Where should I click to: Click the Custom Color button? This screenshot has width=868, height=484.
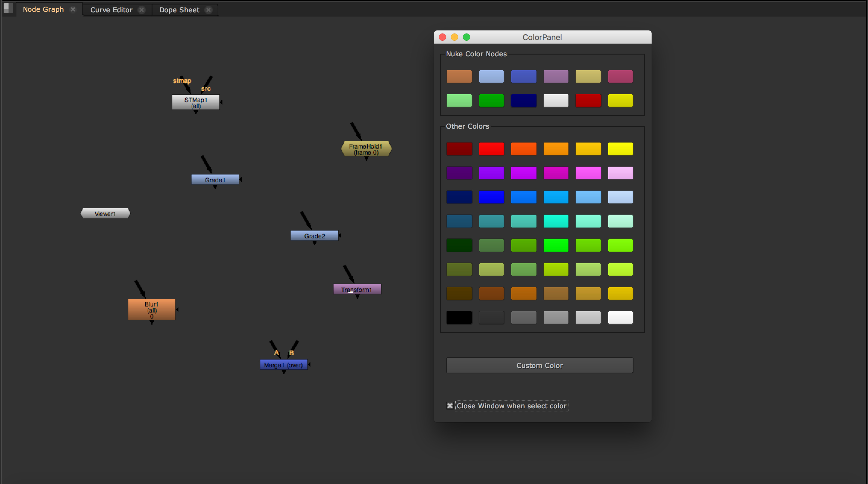(x=539, y=365)
